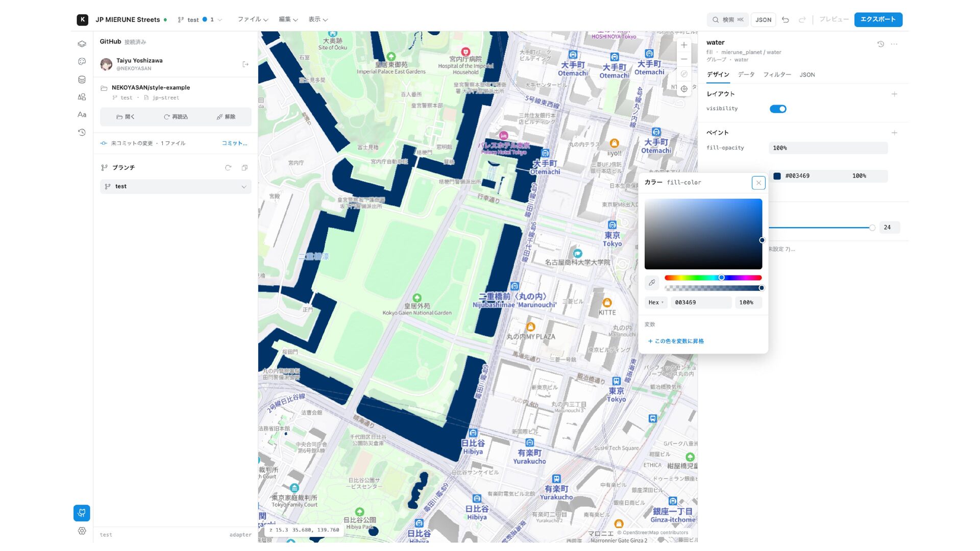Expand the test branch dropdown
This screenshot has width=980, height=551.
[176, 187]
